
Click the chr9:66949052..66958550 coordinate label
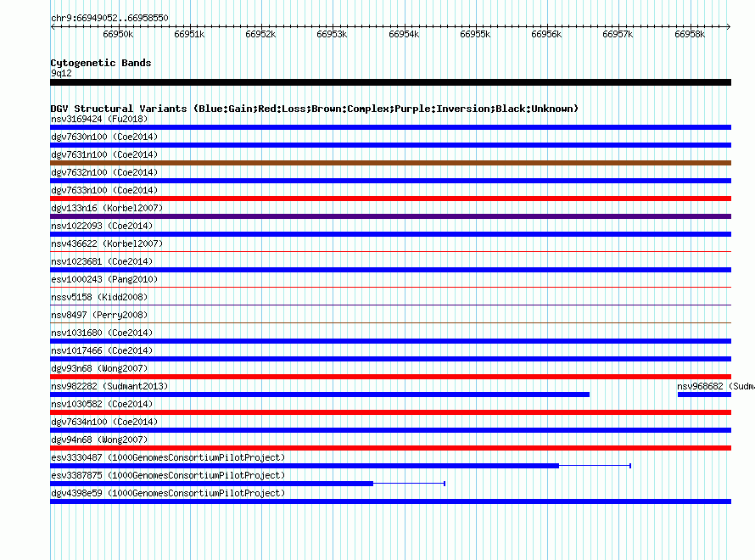click(x=109, y=18)
